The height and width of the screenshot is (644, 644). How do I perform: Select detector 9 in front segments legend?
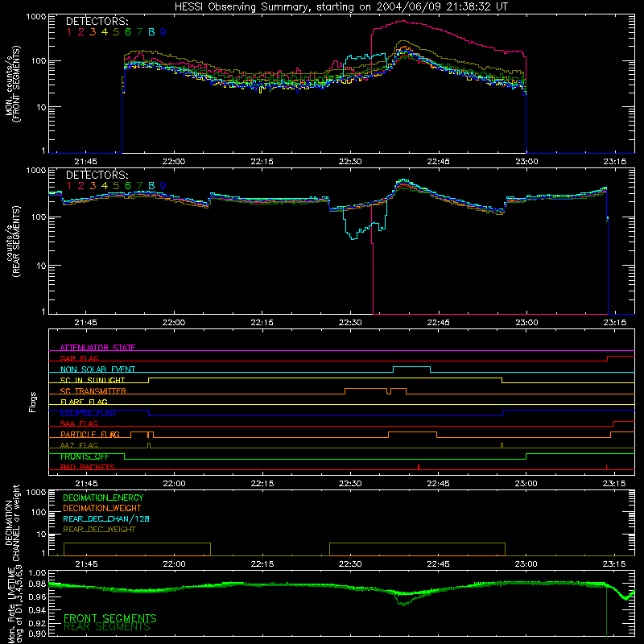163,32
